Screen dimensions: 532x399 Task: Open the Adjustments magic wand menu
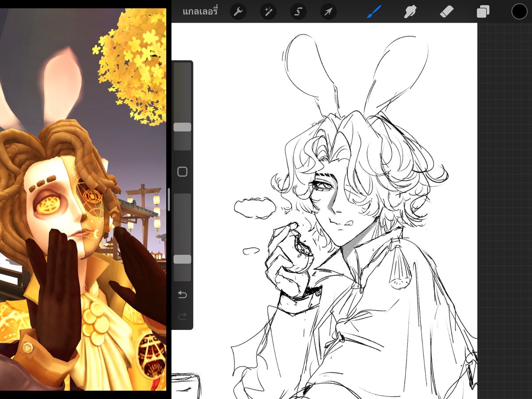(x=268, y=12)
